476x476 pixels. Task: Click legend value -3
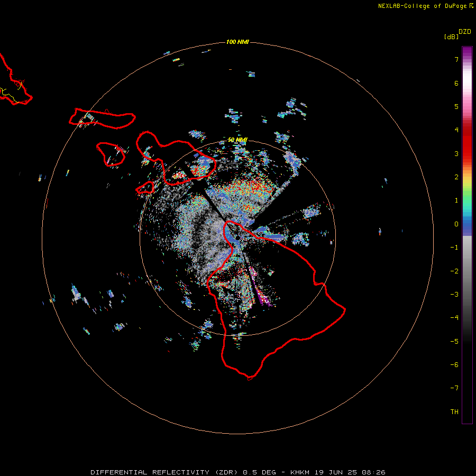(454, 295)
